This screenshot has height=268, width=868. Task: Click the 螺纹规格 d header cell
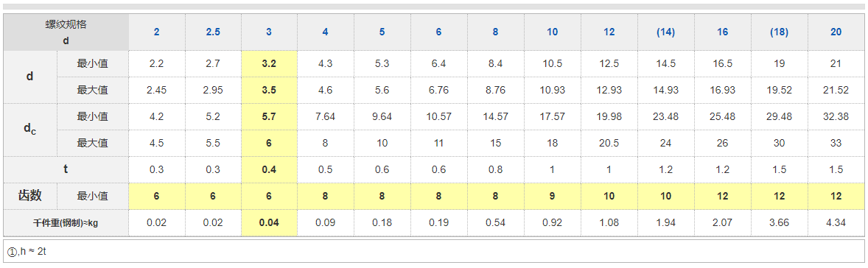coord(66,32)
